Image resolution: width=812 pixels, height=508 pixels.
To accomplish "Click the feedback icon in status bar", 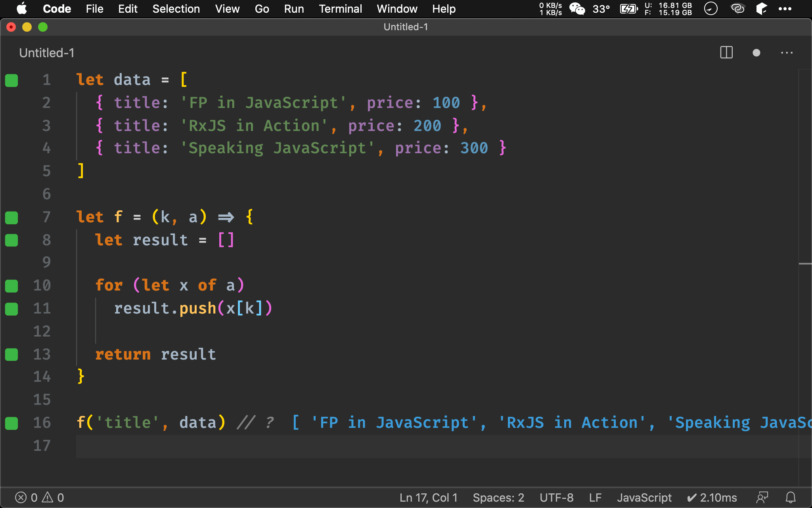I will [762, 498].
